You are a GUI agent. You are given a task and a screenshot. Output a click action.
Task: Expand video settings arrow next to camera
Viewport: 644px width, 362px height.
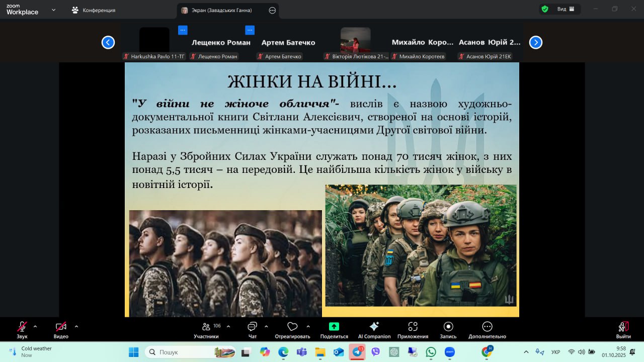tap(76, 326)
